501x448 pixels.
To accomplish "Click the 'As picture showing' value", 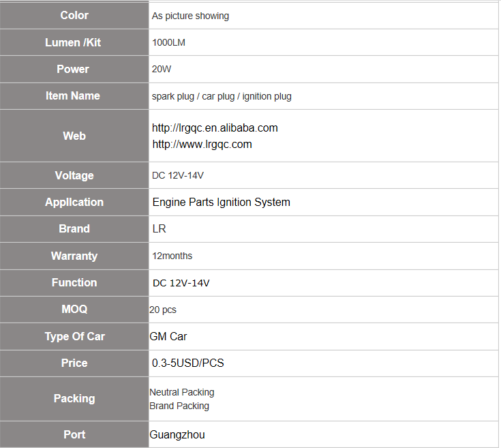I will point(190,16).
